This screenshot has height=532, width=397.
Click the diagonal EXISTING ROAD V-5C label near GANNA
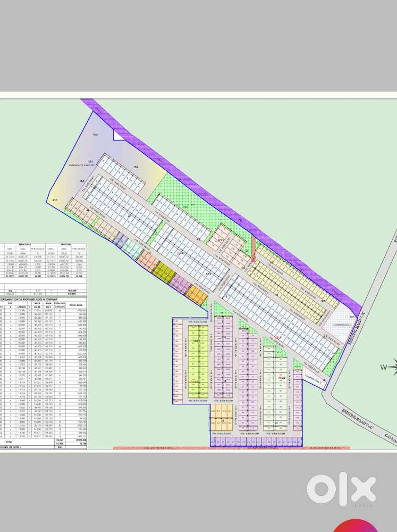357,419
